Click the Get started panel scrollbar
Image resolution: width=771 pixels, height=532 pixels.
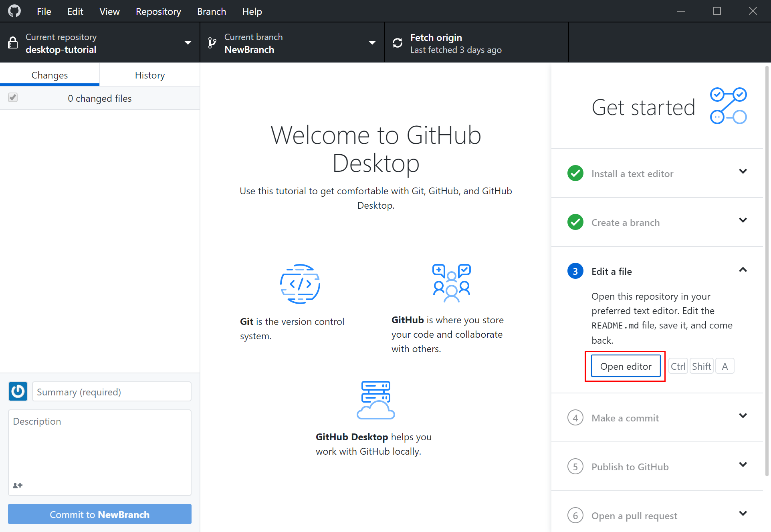(767, 270)
